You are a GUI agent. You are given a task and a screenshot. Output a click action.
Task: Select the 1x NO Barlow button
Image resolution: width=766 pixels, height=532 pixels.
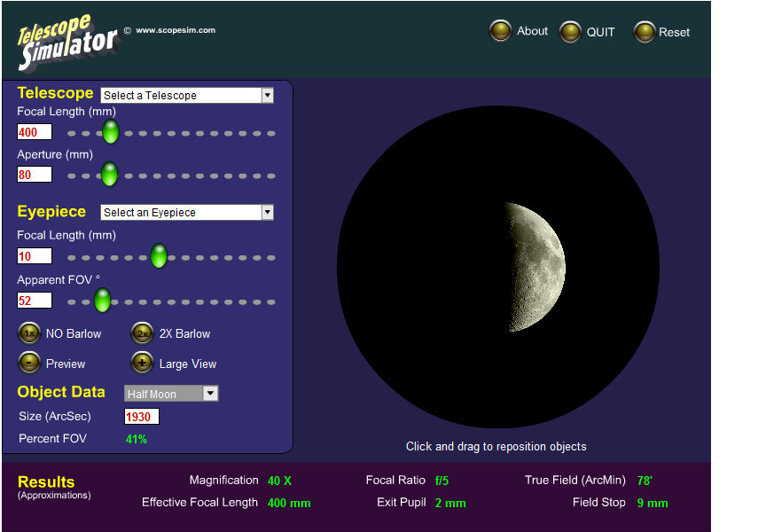[x=29, y=333]
